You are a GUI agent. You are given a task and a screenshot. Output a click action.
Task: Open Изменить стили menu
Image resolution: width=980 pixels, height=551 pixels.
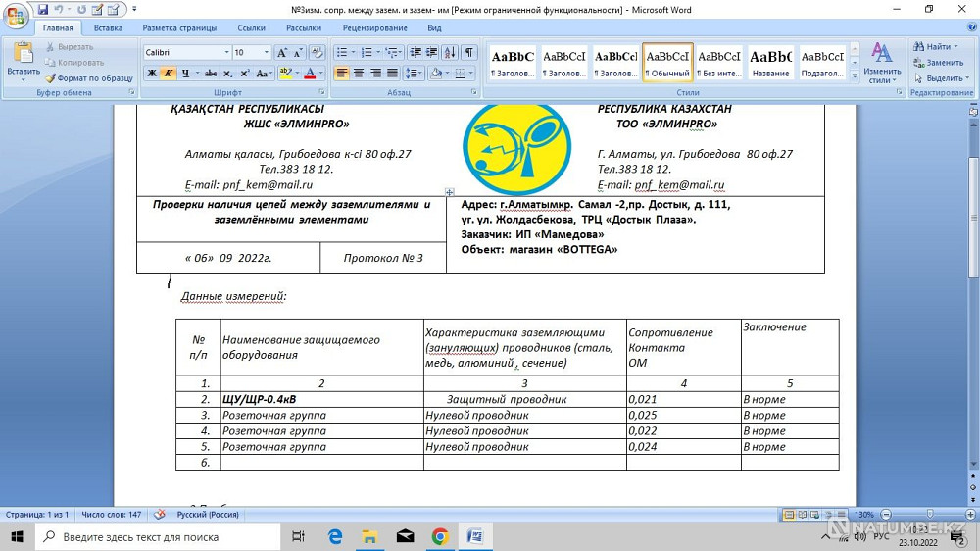click(882, 62)
